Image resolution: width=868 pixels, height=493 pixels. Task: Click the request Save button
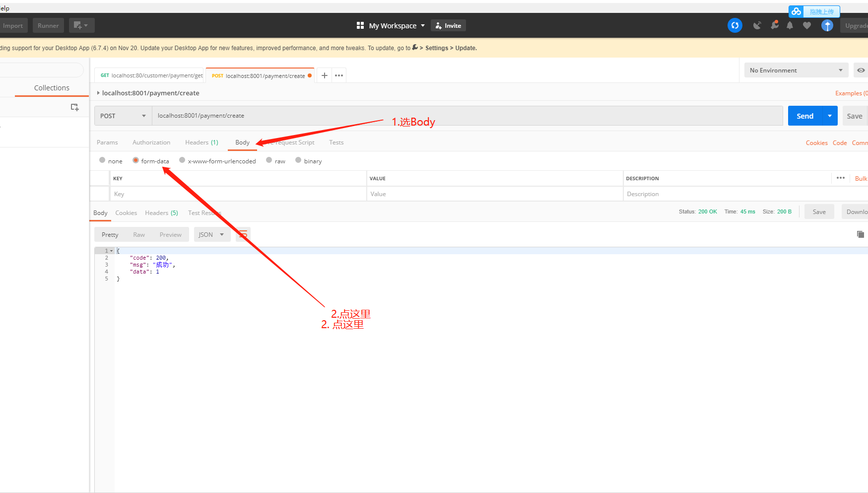click(854, 116)
